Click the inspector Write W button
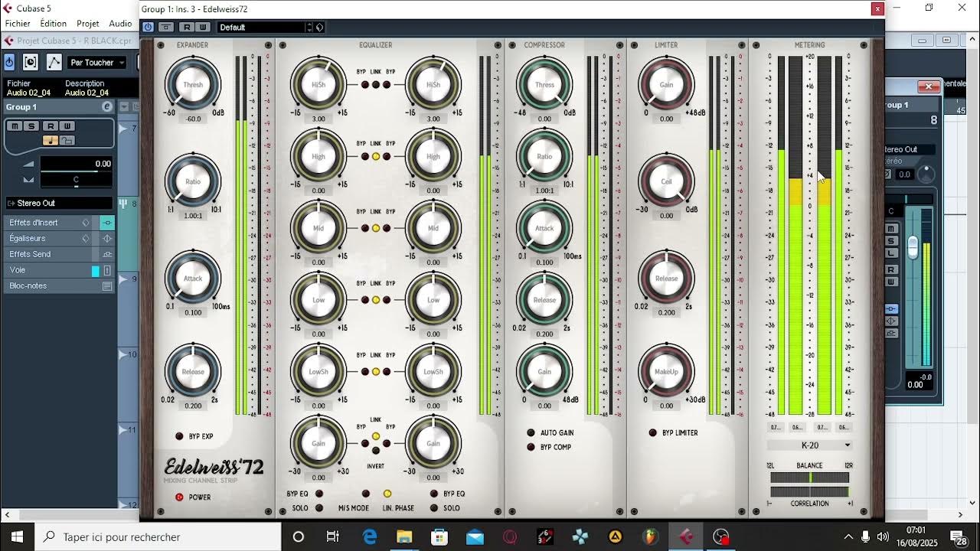Screen dimensions: 980x551 point(67,126)
